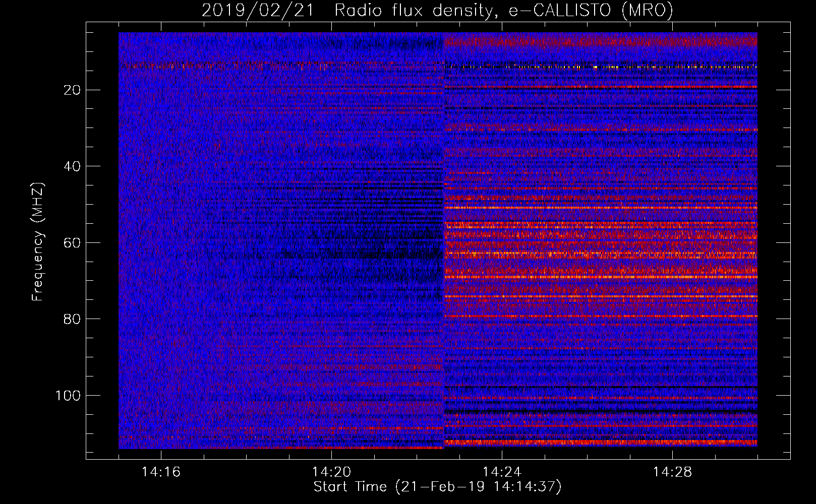This screenshot has height=504, width=816.
Task: Click the 80 MHz frequency tick label
Action: [72, 319]
